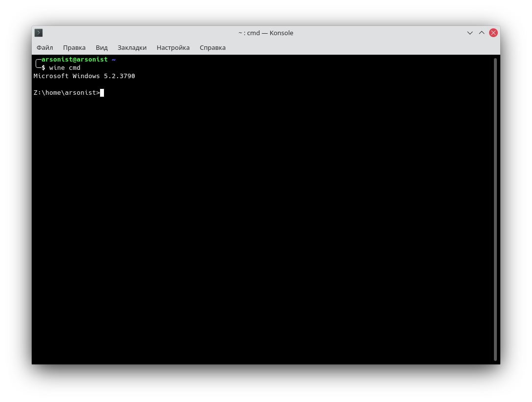Minimize the Konsole window with down chevron
Image resolution: width=532 pixels, height=402 pixels.
point(470,33)
